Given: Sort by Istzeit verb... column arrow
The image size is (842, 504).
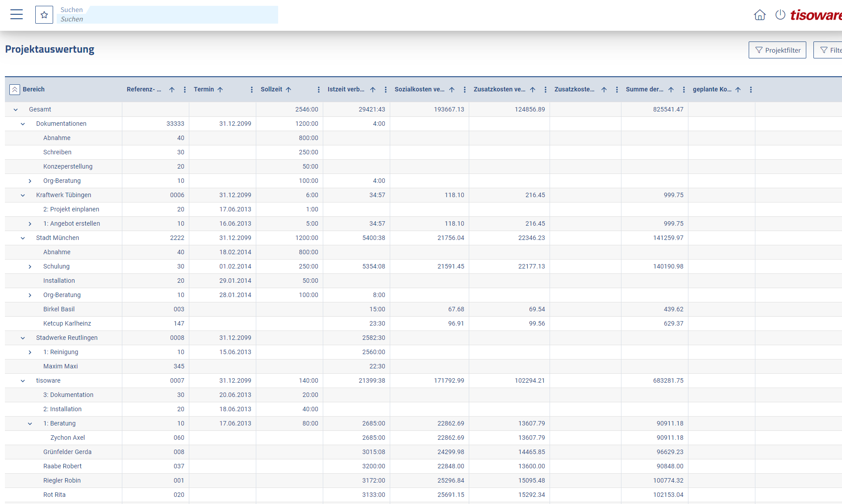Looking at the screenshot, I should (373, 90).
